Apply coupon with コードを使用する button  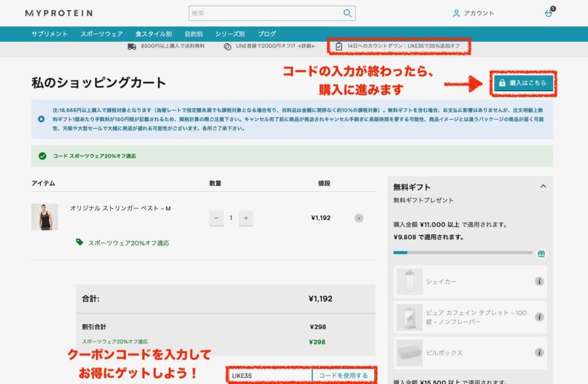pyautogui.click(x=343, y=375)
